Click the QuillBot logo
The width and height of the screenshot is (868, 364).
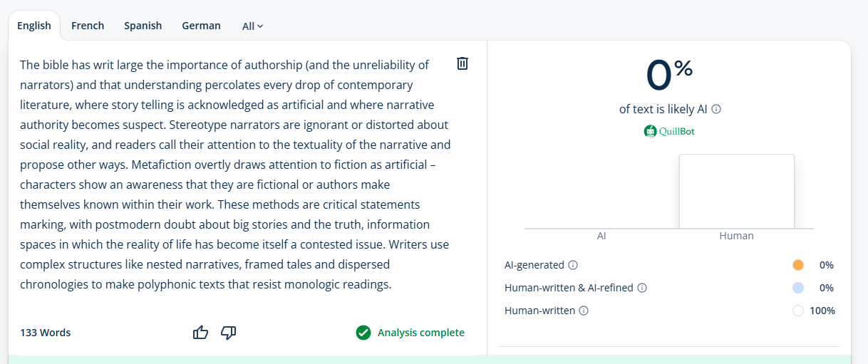[669, 131]
